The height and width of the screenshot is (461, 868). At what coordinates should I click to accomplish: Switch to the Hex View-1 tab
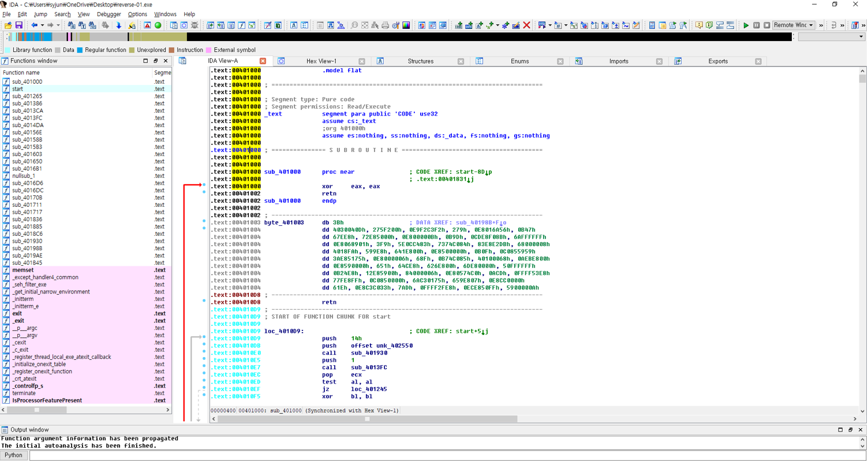pos(321,61)
